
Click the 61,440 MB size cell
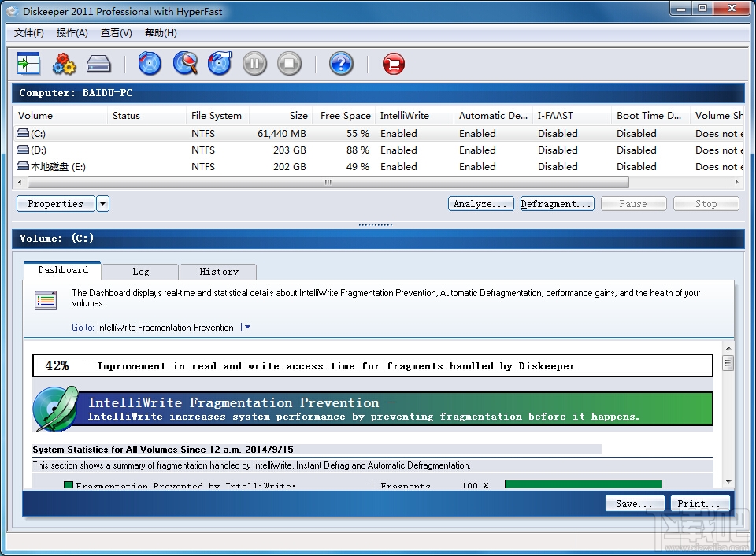pos(282,134)
